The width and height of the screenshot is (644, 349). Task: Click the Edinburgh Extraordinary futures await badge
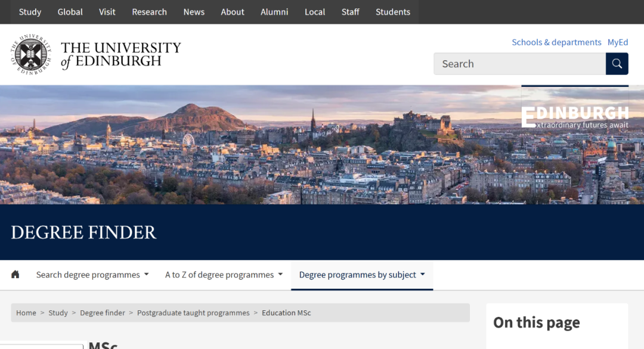coord(575,117)
